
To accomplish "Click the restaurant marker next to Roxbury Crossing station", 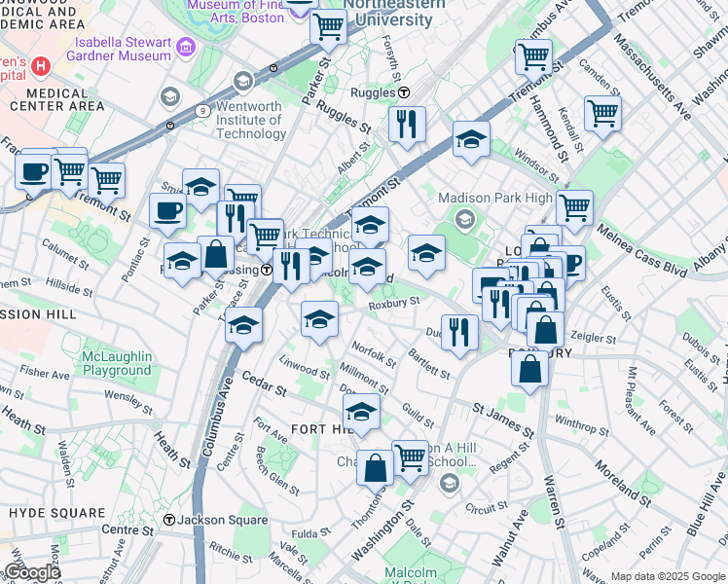I will click(292, 267).
